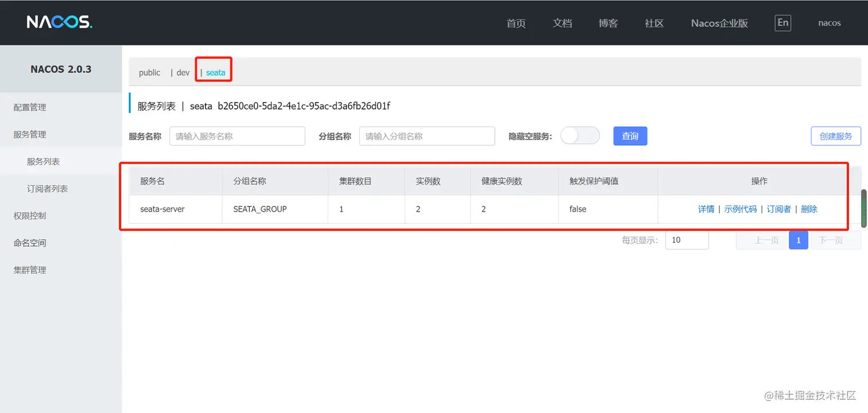
Task: Toggle the 隐藏空服务 switch
Action: (580, 136)
